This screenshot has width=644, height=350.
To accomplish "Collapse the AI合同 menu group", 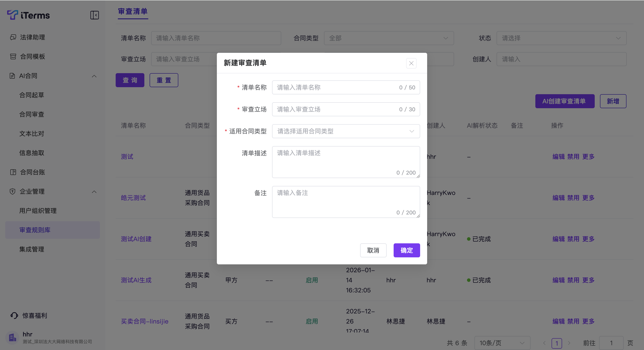I will click(x=94, y=76).
